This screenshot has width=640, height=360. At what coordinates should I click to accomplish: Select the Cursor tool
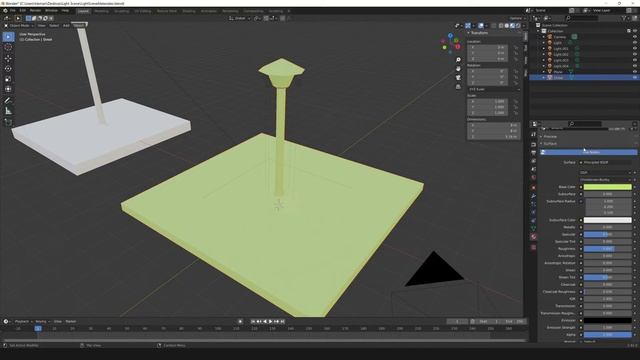click(8, 47)
